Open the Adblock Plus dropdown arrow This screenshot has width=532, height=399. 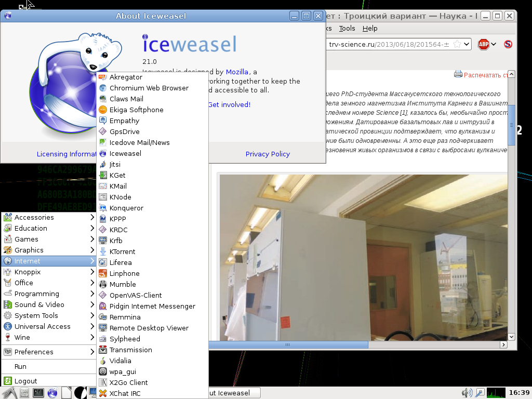pyautogui.click(x=494, y=44)
